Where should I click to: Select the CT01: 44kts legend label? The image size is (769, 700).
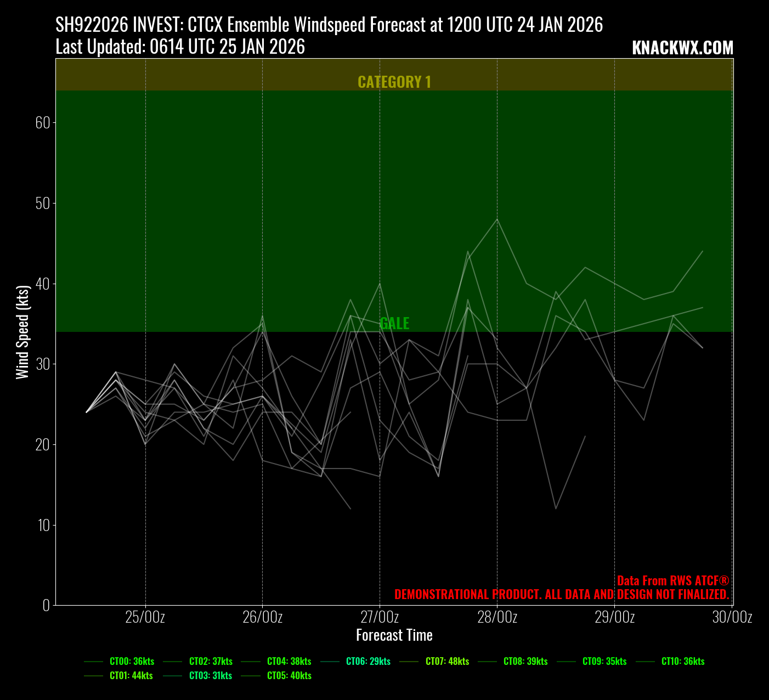click(131, 676)
